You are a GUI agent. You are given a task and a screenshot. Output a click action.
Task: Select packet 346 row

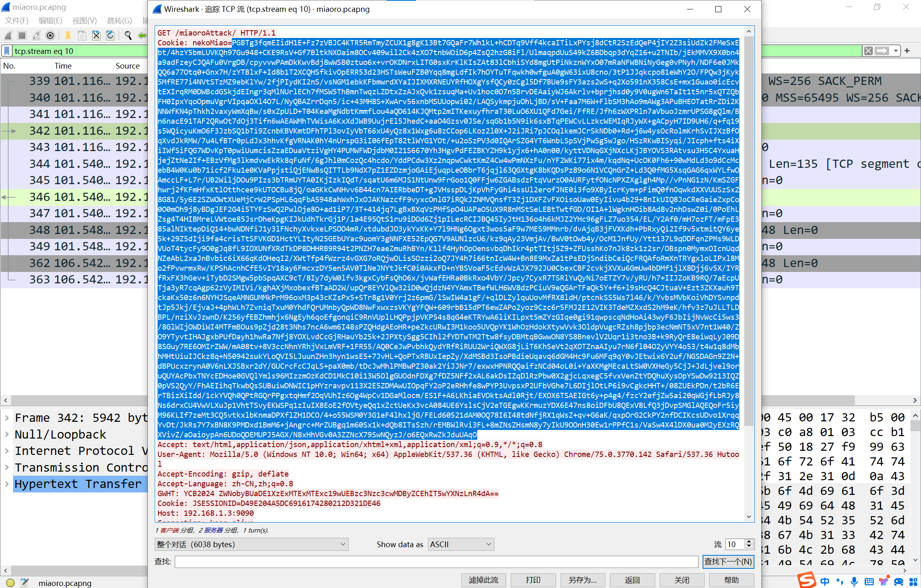74,197
